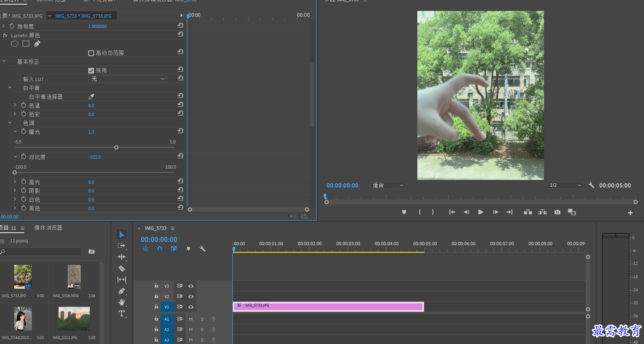Click the program monitor playhead scrubber
This screenshot has height=344, width=644.
pos(325,196)
